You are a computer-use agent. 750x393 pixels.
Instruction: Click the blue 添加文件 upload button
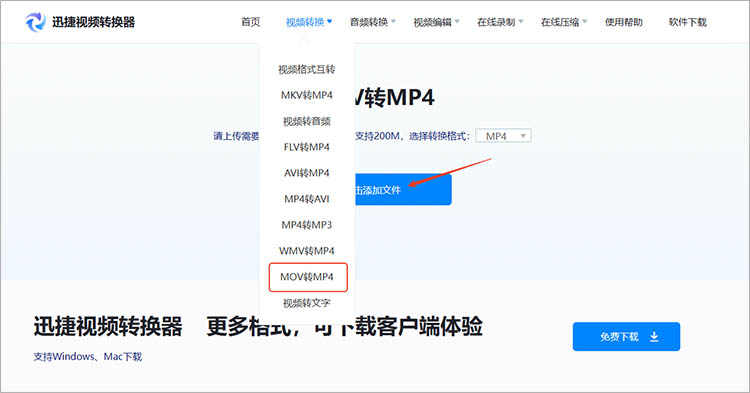[403, 190]
